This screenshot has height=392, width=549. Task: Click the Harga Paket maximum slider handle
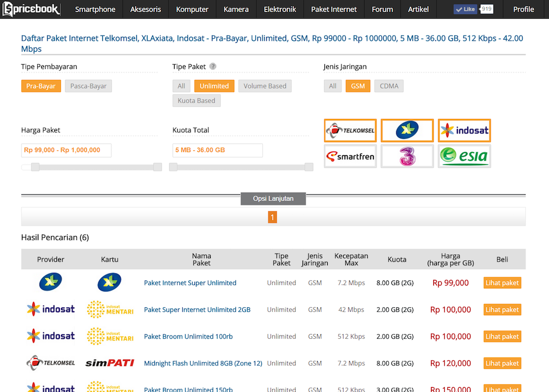tap(158, 167)
